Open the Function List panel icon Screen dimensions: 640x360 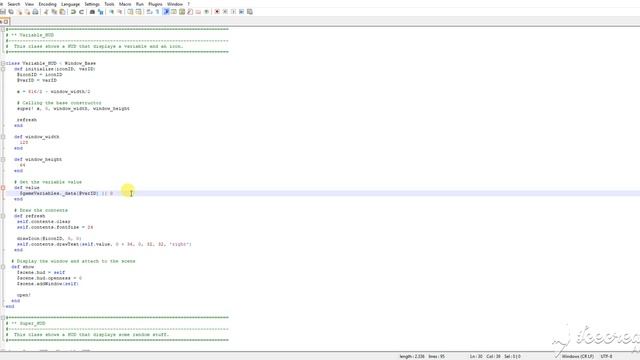tap(190, 12)
